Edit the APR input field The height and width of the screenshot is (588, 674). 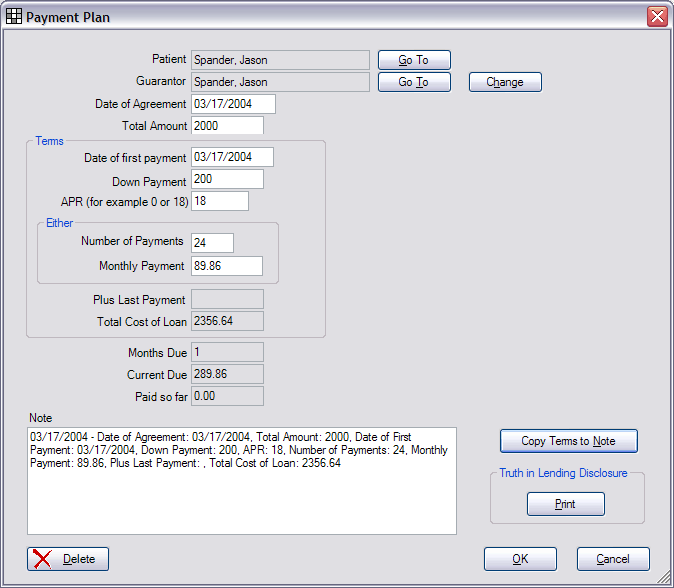tap(219, 201)
